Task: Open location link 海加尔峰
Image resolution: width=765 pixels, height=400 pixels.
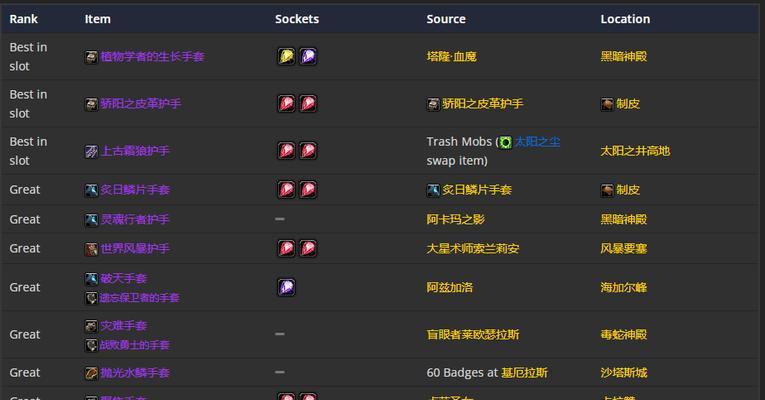Action: click(624, 287)
